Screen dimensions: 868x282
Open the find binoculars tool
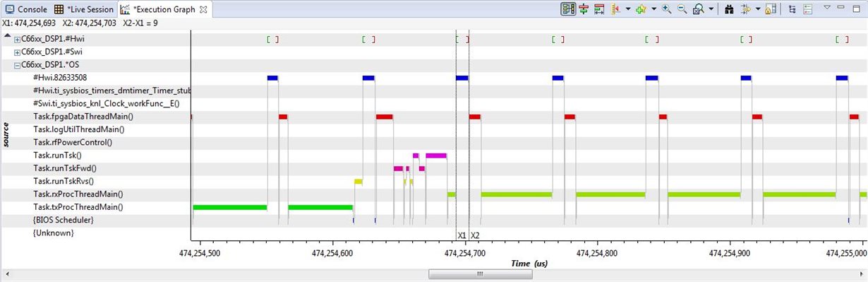pos(729,9)
